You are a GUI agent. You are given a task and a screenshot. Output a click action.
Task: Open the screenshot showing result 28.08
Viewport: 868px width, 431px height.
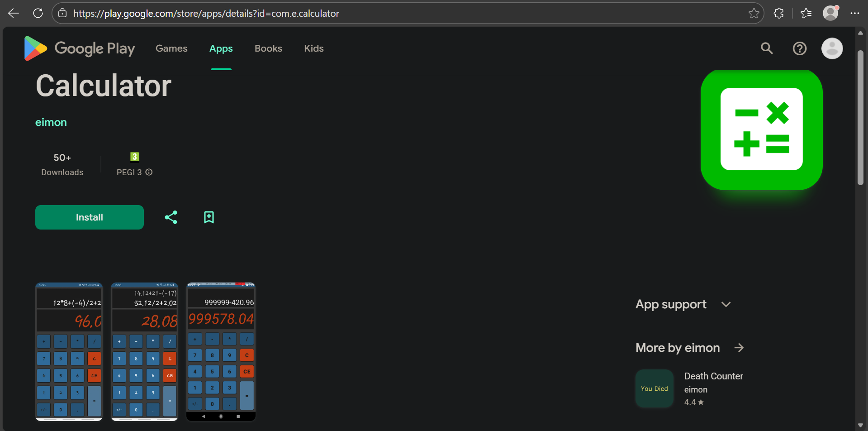pos(145,352)
